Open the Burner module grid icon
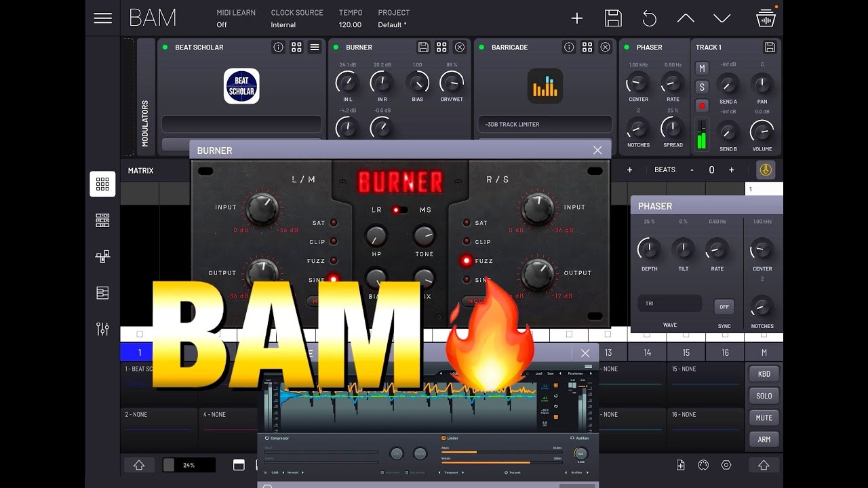Screen dimensions: 868x488 pos(441,47)
